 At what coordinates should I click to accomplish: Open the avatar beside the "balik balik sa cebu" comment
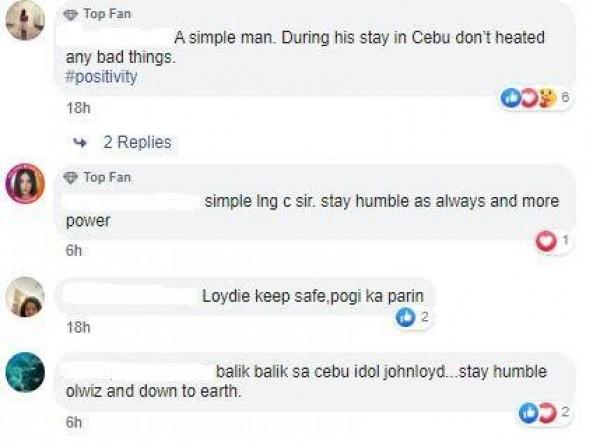tap(26, 373)
